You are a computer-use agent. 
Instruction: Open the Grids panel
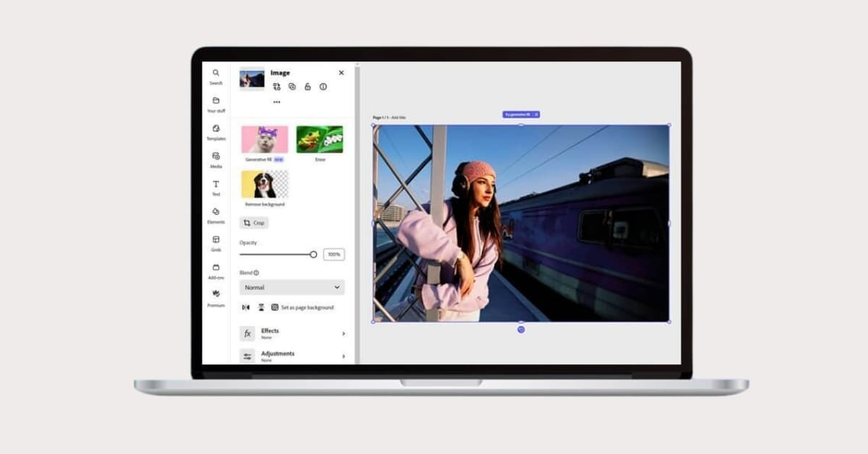[216, 244]
